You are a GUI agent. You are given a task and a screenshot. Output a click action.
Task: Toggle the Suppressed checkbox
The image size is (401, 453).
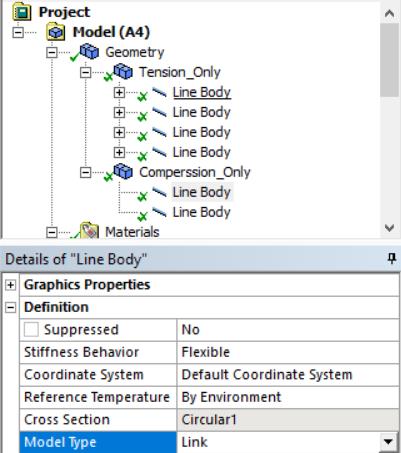click(31, 330)
